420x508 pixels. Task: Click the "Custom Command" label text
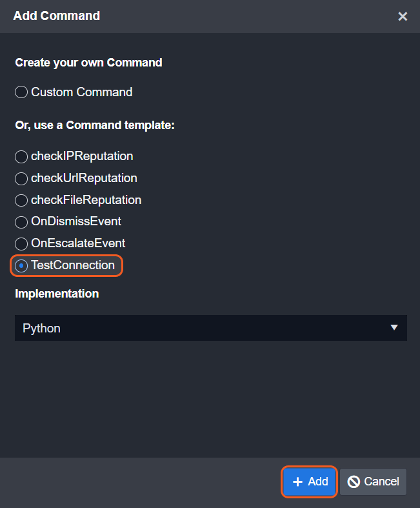click(82, 92)
